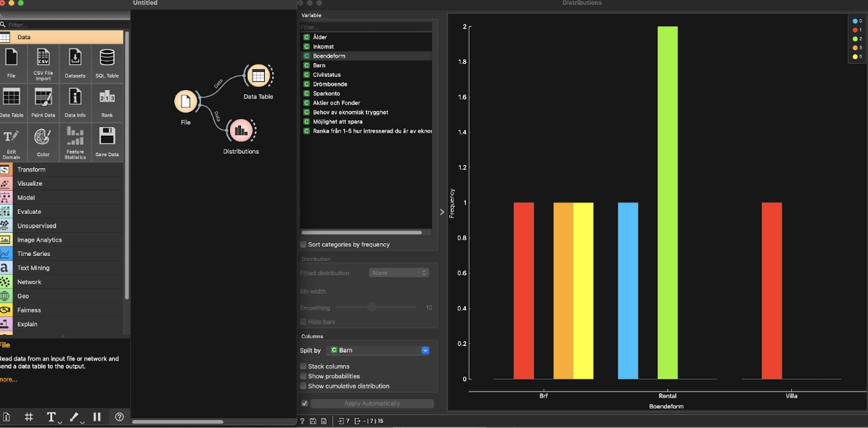Click the Variable Filter input field
Image resolution: width=868 pixels, height=428 pixels.
[x=366, y=27]
